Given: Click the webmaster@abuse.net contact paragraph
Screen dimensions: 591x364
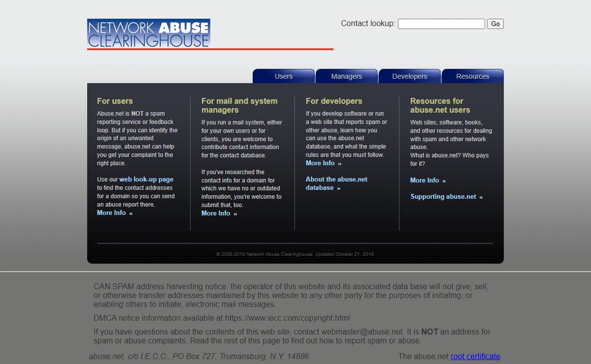Looking at the screenshot, I should (x=292, y=336).
